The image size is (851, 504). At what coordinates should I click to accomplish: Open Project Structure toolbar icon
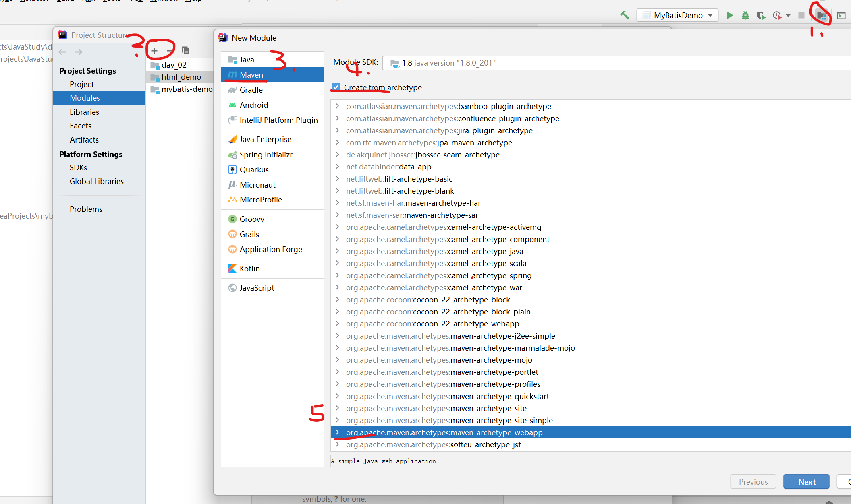pyautogui.click(x=822, y=16)
